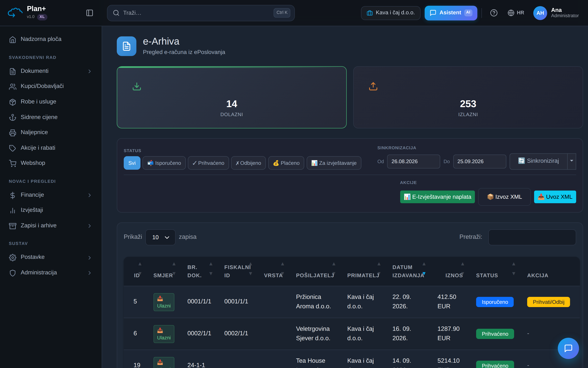
Task: Click E-Izvještavanje naplata button
Action: pyautogui.click(x=437, y=197)
